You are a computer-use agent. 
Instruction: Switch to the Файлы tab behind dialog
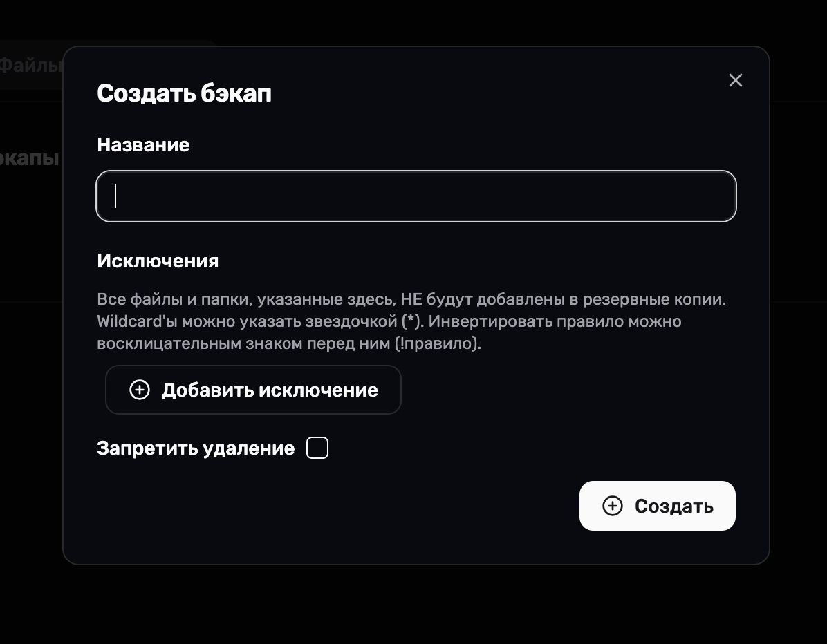[30, 66]
